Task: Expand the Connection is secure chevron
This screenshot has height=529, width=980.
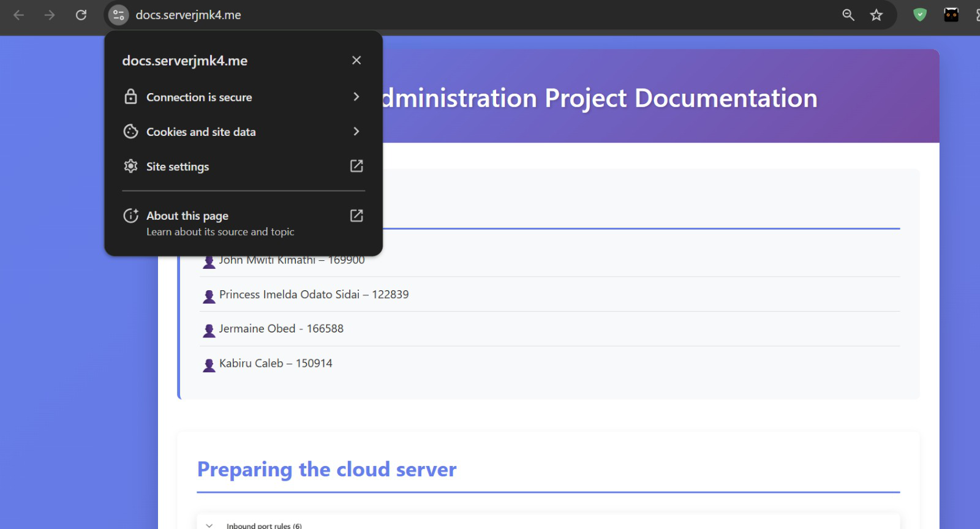Action: (356, 97)
